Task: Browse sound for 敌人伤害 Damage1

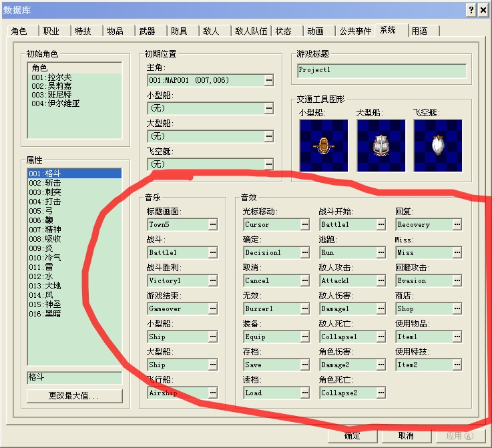Action: coord(381,308)
